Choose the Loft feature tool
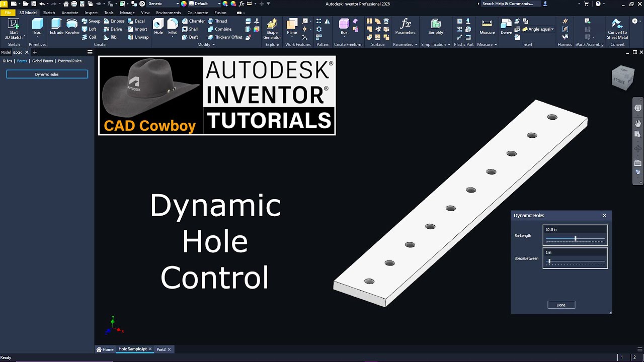 tap(89, 29)
